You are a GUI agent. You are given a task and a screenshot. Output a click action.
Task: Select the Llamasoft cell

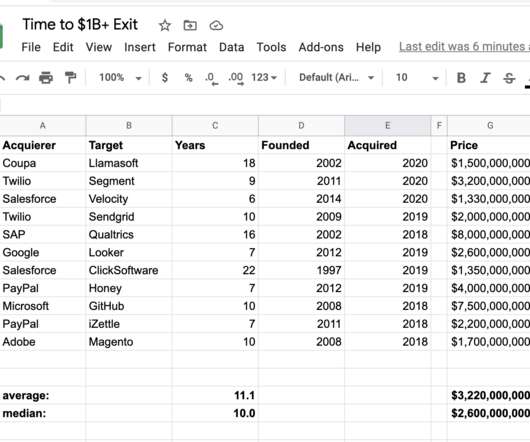coord(129,163)
